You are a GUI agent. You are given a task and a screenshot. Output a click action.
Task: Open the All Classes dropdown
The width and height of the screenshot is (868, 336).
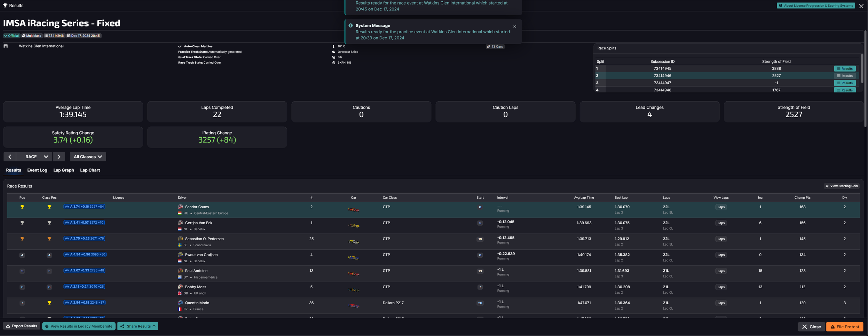[88, 157]
